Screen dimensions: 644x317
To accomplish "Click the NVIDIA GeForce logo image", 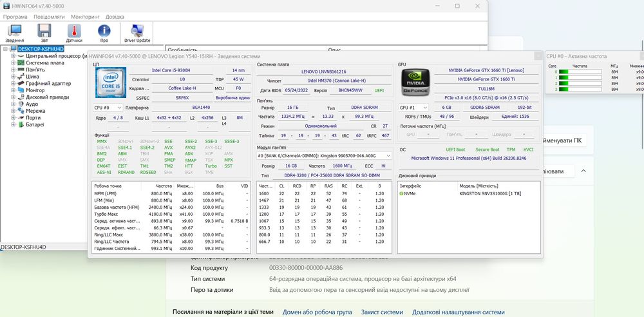I will 415,81.
